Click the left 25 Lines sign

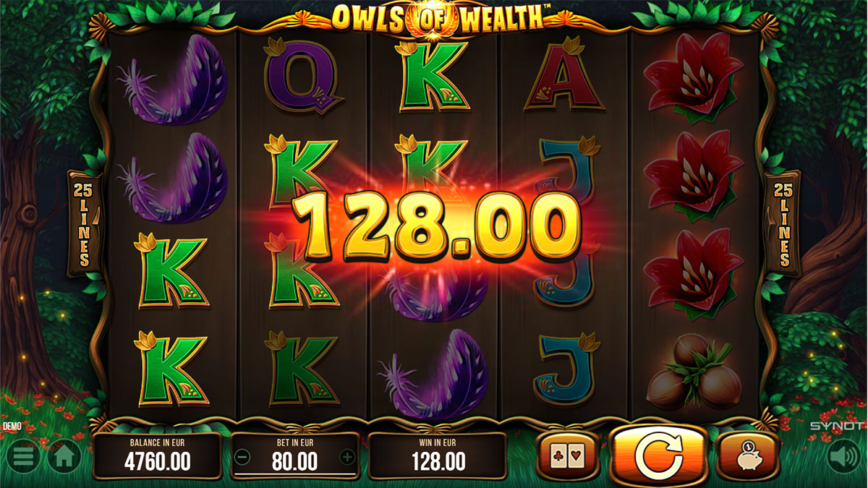click(x=81, y=224)
